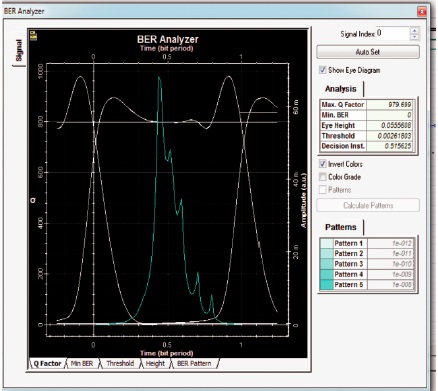
Task: Click the small yellow icon at graph corner
Action: (33, 35)
